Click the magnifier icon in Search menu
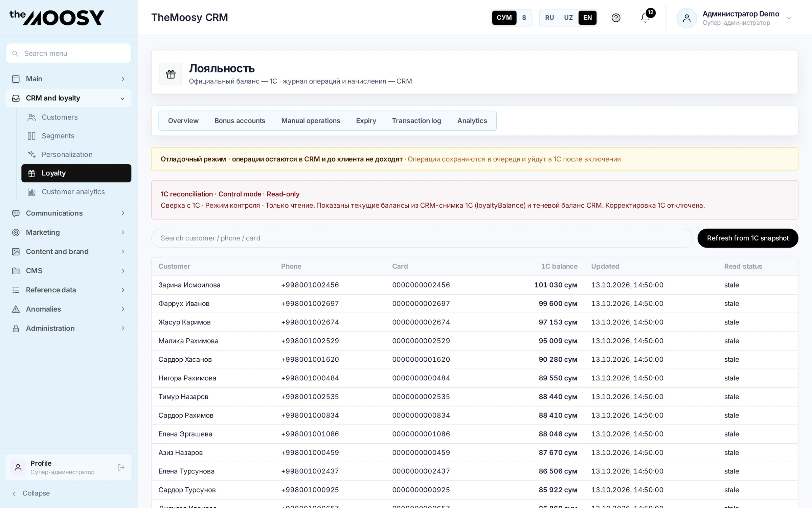 [15, 54]
